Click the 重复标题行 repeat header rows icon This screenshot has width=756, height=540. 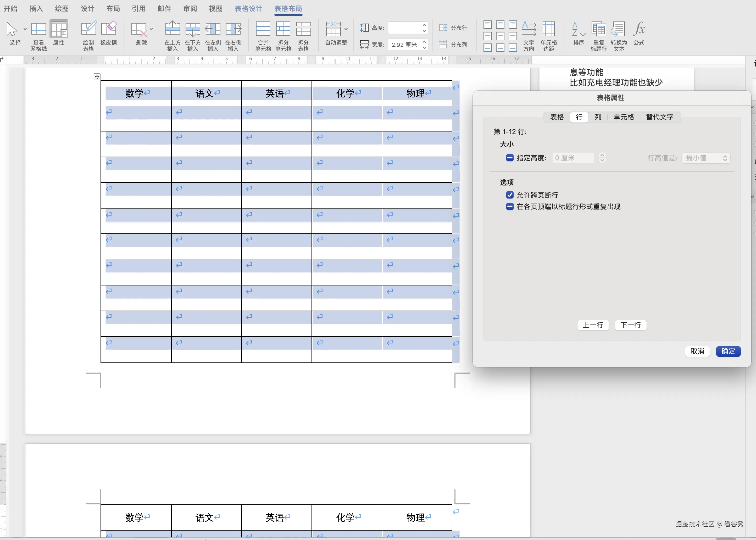coord(598,33)
